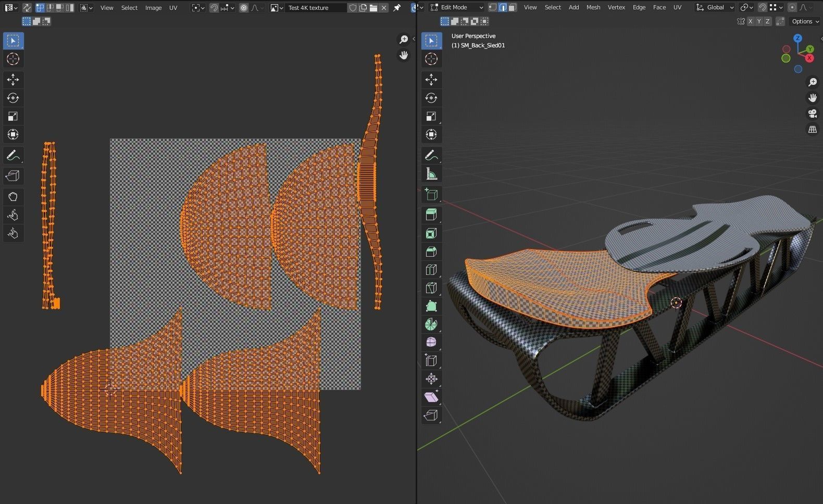Open the UV editor pivot point dropdown
This screenshot has width=823, height=504.
pyautogui.click(x=198, y=8)
